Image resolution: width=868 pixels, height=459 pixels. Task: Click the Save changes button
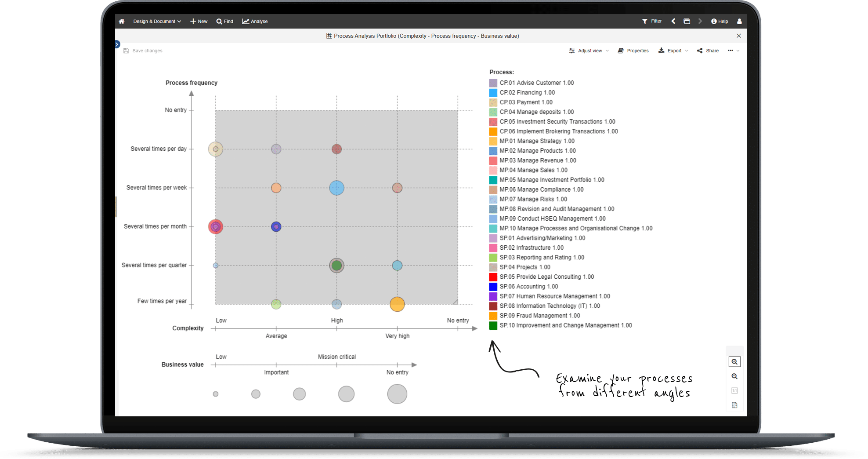tap(143, 51)
